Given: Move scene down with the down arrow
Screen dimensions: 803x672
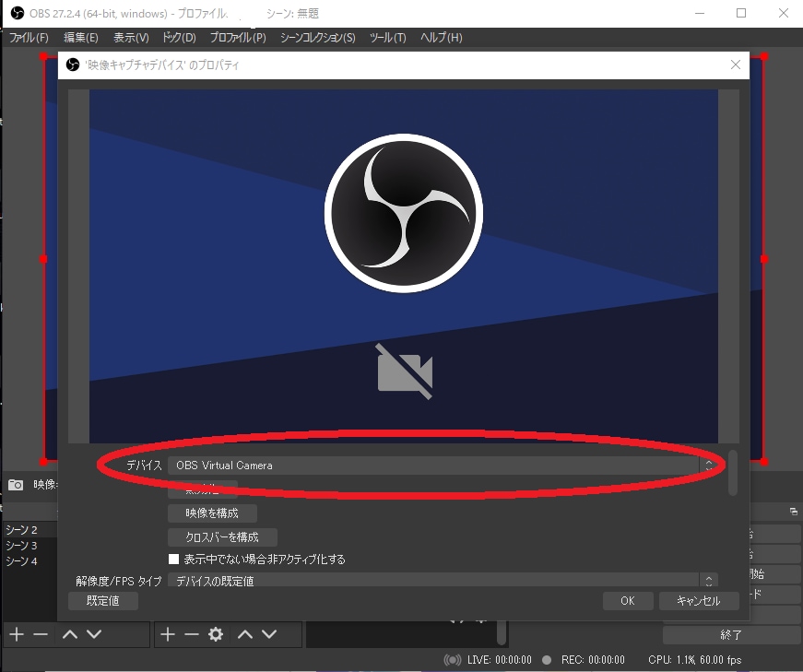Looking at the screenshot, I should click(94, 634).
